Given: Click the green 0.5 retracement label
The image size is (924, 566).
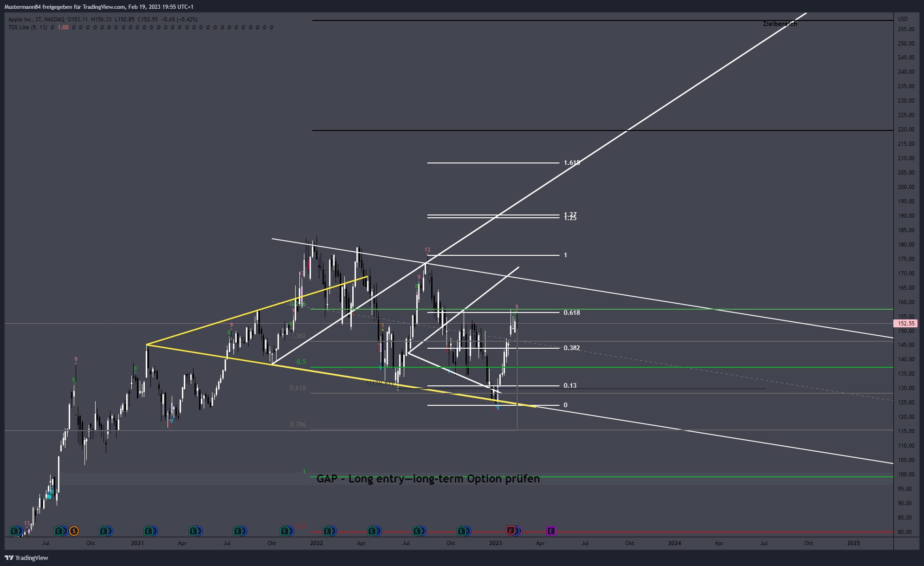Looking at the screenshot, I should pos(301,362).
